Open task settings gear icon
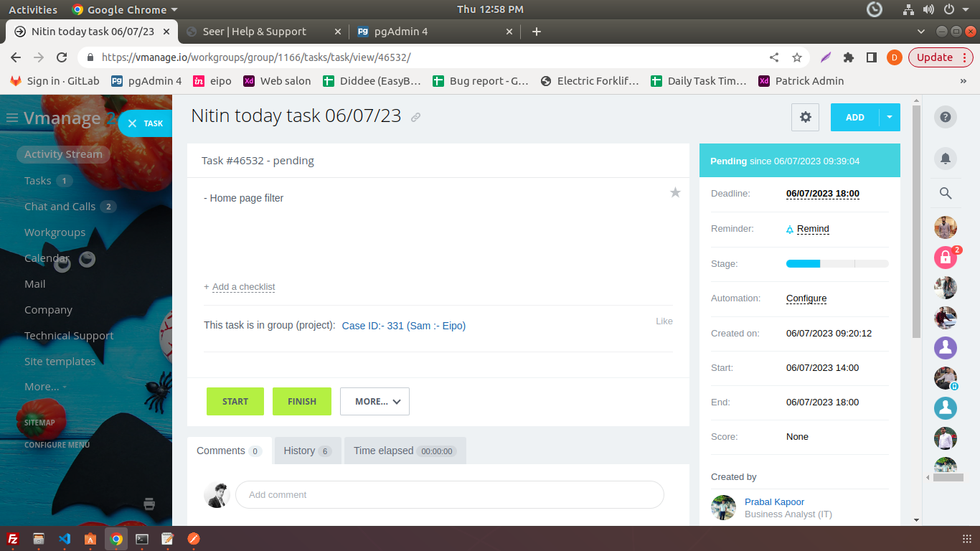 pyautogui.click(x=805, y=117)
